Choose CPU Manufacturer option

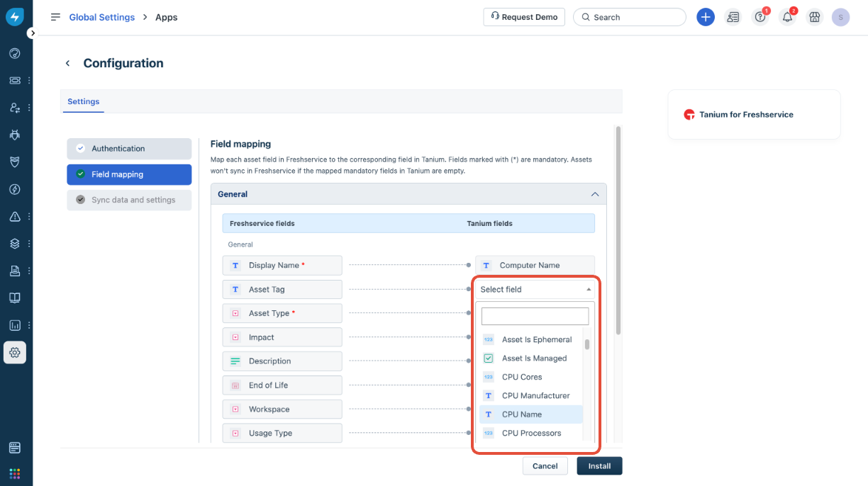(x=531, y=395)
